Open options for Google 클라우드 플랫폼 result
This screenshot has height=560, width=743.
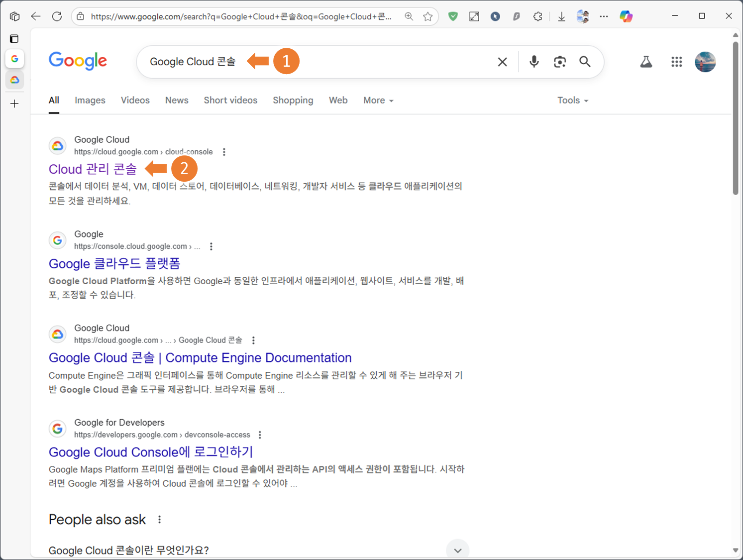click(x=211, y=246)
